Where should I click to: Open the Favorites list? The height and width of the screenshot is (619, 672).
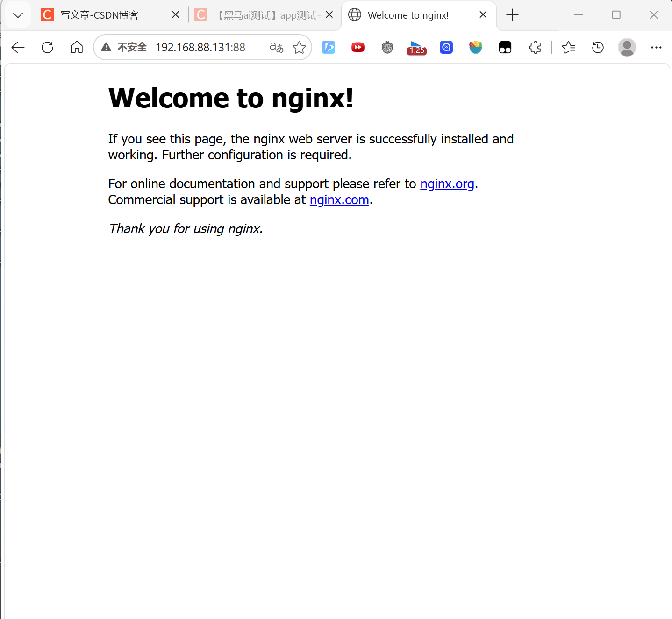[x=568, y=47]
